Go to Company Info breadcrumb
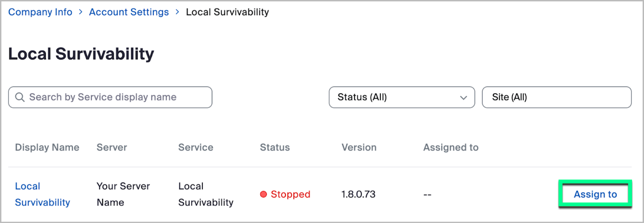 [x=40, y=12]
